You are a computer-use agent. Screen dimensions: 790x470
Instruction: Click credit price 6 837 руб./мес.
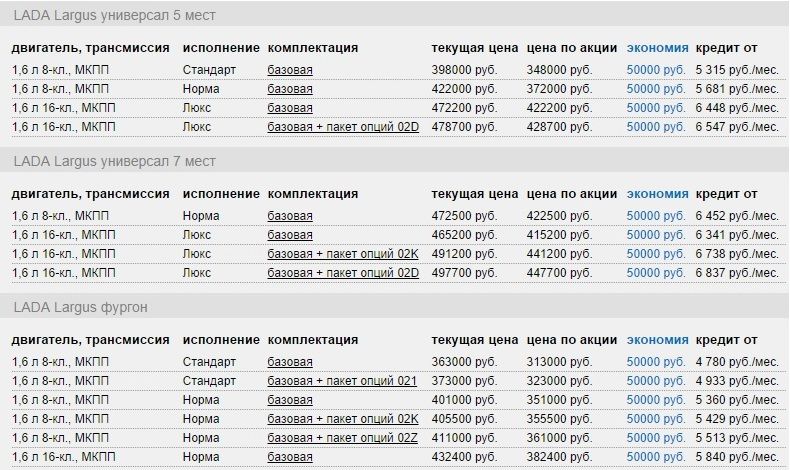740,273
